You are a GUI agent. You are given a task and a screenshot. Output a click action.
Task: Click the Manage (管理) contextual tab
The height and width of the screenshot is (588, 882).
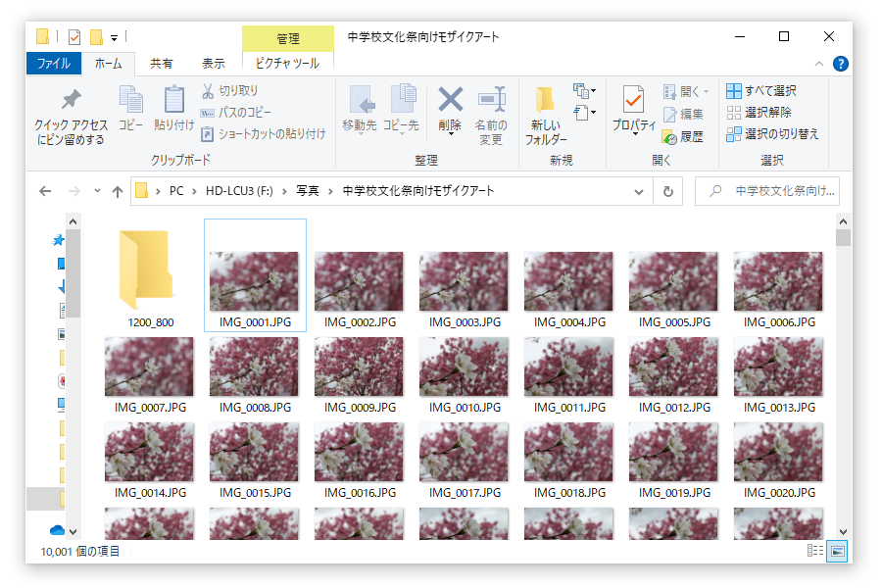click(x=288, y=39)
